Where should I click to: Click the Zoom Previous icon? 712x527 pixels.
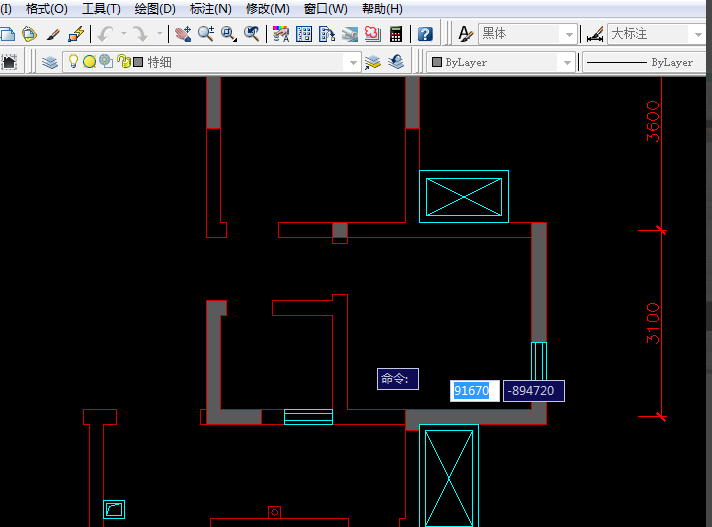click(251, 34)
